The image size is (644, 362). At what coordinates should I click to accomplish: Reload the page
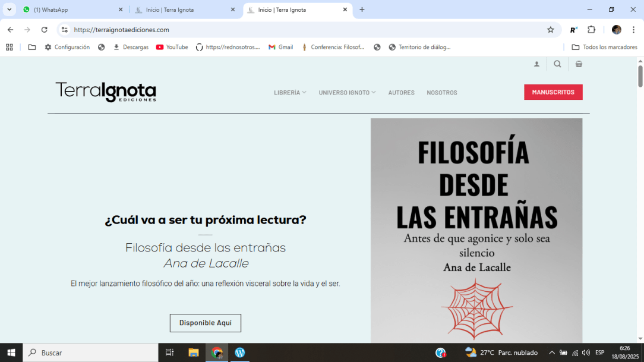pyautogui.click(x=44, y=30)
